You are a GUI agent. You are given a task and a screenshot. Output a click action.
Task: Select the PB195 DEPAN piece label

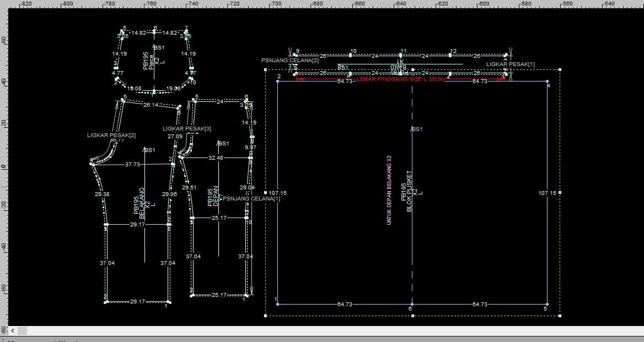(x=213, y=196)
